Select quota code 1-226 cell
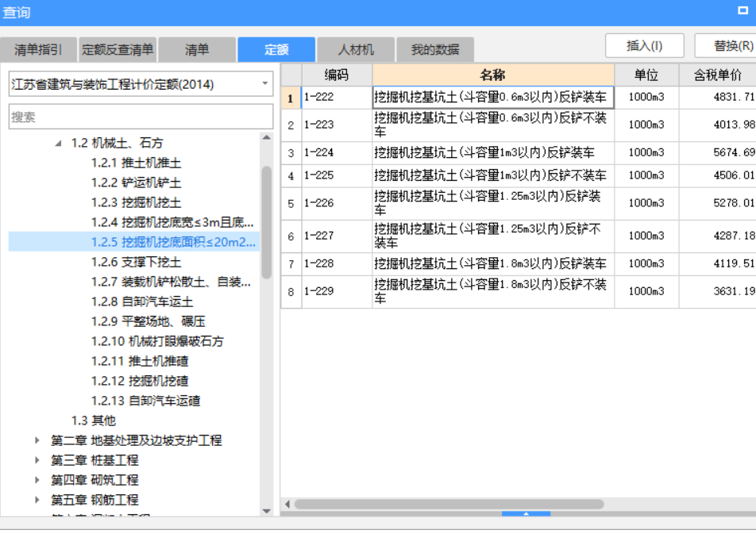The image size is (756, 534). click(x=337, y=204)
